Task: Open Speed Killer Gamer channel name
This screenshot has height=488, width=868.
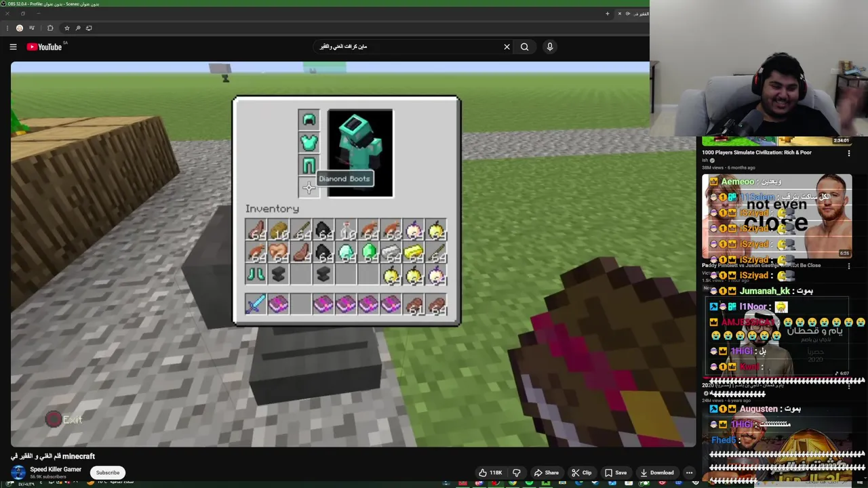Action: [56, 469]
